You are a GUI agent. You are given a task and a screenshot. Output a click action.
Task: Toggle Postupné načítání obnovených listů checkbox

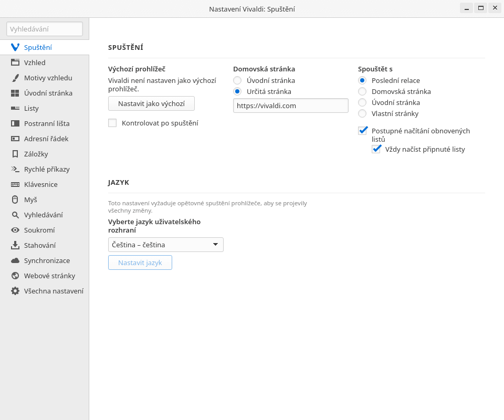click(x=362, y=131)
